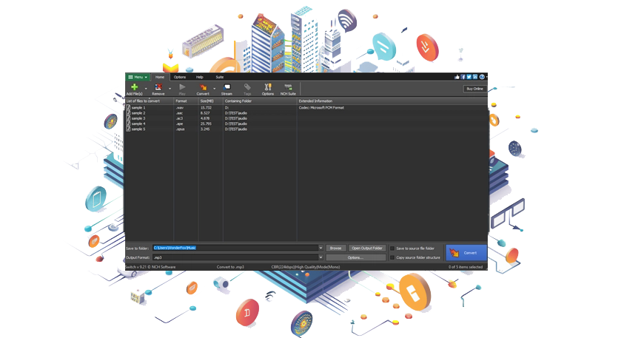Select the sample 4 file row name

138,124
